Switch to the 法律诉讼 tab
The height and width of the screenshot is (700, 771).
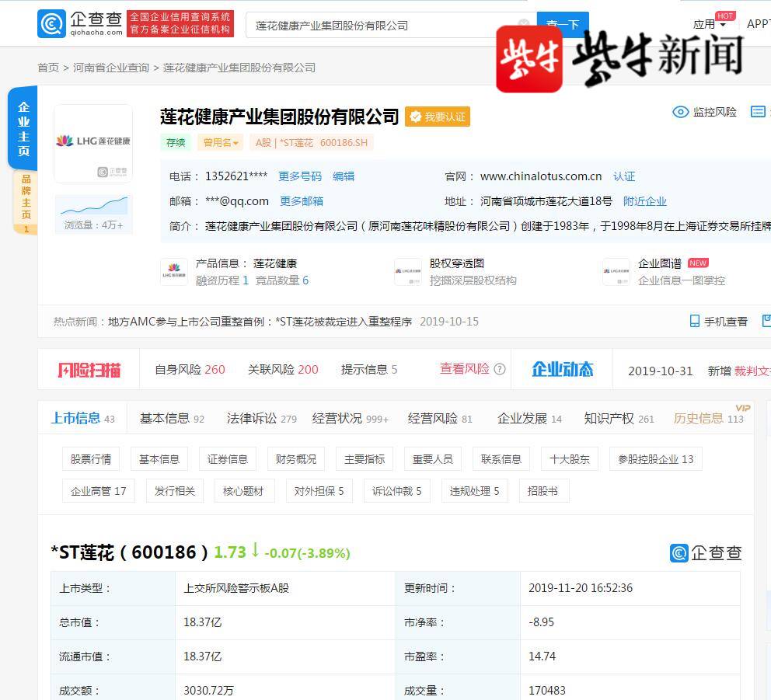pyautogui.click(x=251, y=418)
